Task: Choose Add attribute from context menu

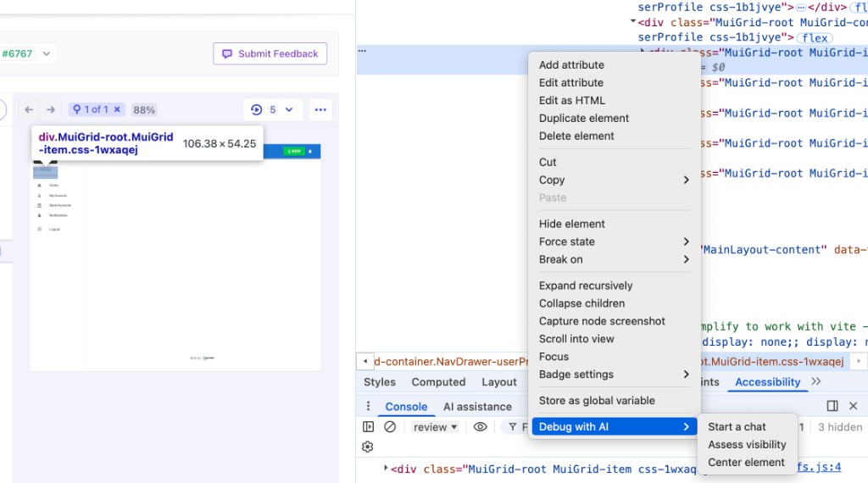Action: pos(571,64)
